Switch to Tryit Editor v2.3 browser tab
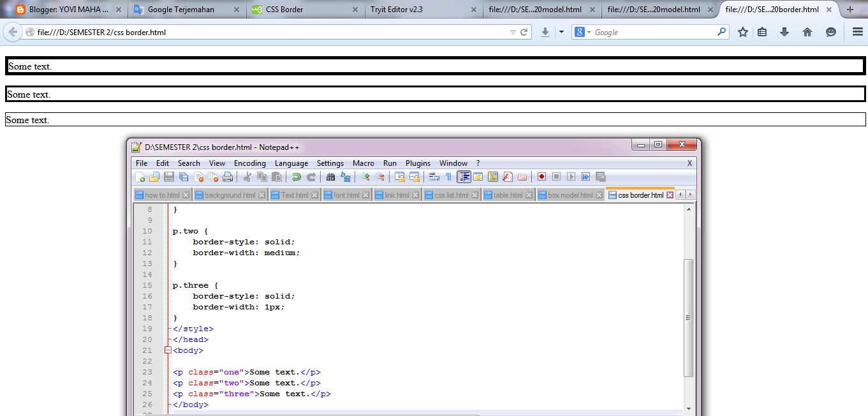The height and width of the screenshot is (416, 868). (x=423, y=10)
